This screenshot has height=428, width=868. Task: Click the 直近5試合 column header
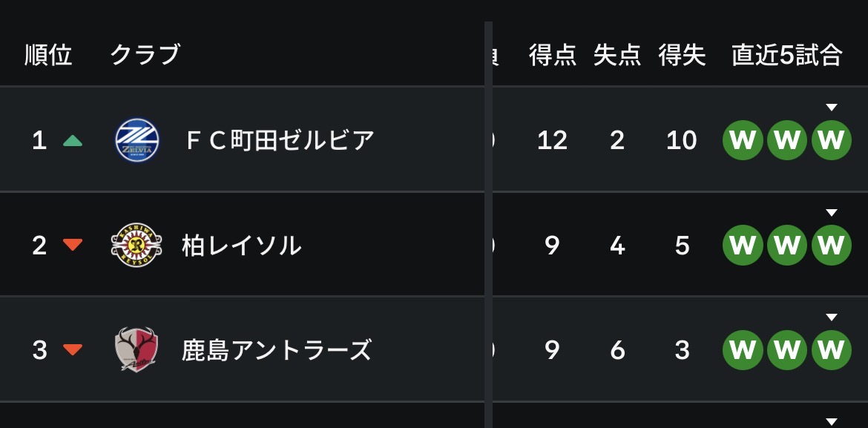(x=787, y=56)
